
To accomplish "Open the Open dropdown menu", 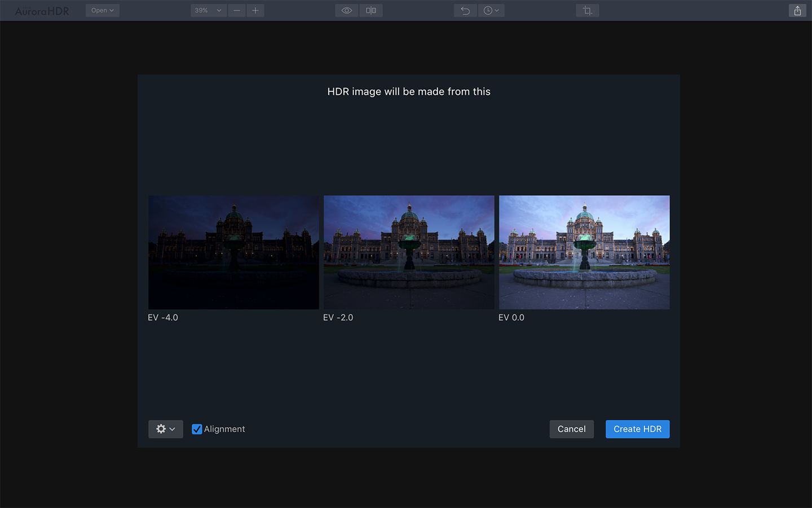I will click(x=102, y=10).
